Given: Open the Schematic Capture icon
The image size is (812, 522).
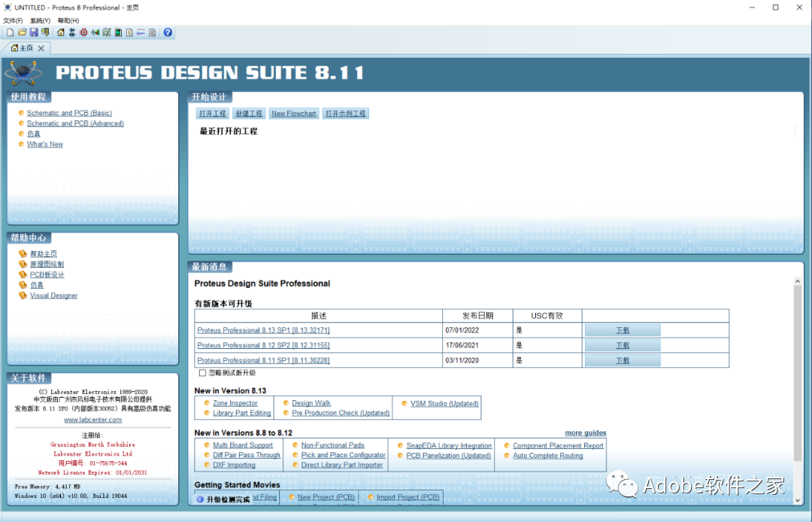Looking at the screenshot, I should coord(72,32).
